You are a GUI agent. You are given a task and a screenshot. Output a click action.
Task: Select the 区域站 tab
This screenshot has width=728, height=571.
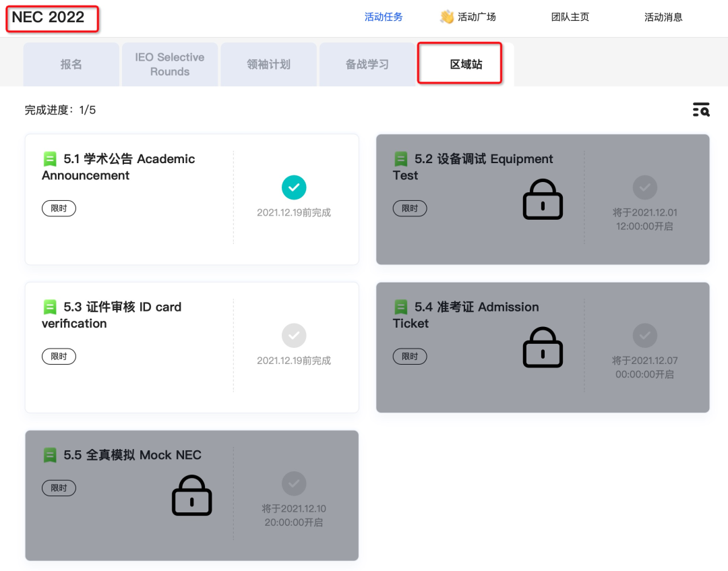(466, 65)
